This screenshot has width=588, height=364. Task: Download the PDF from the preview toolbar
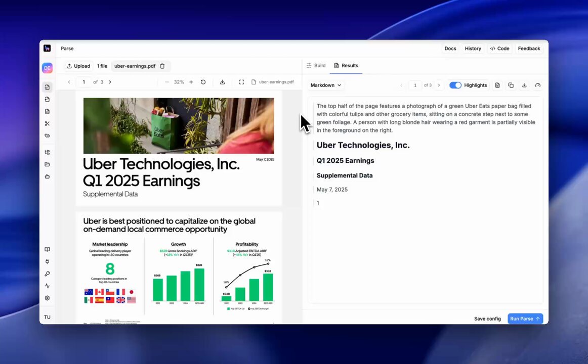point(222,82)
